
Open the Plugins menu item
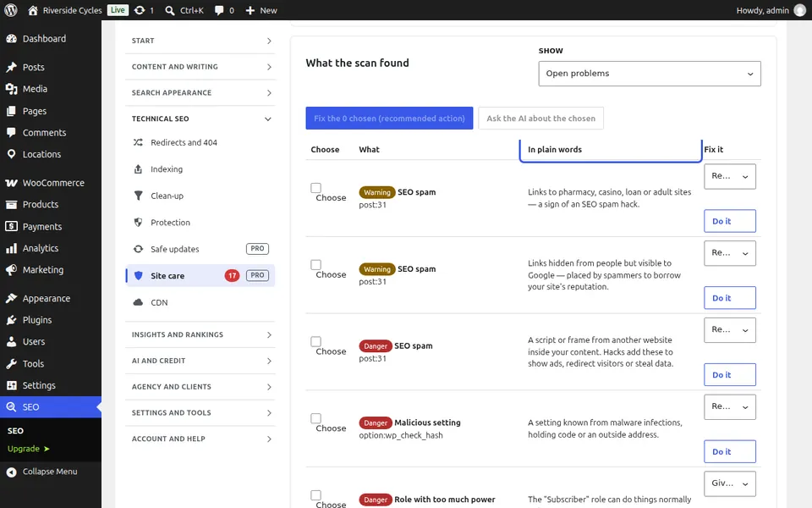point(51,320)
